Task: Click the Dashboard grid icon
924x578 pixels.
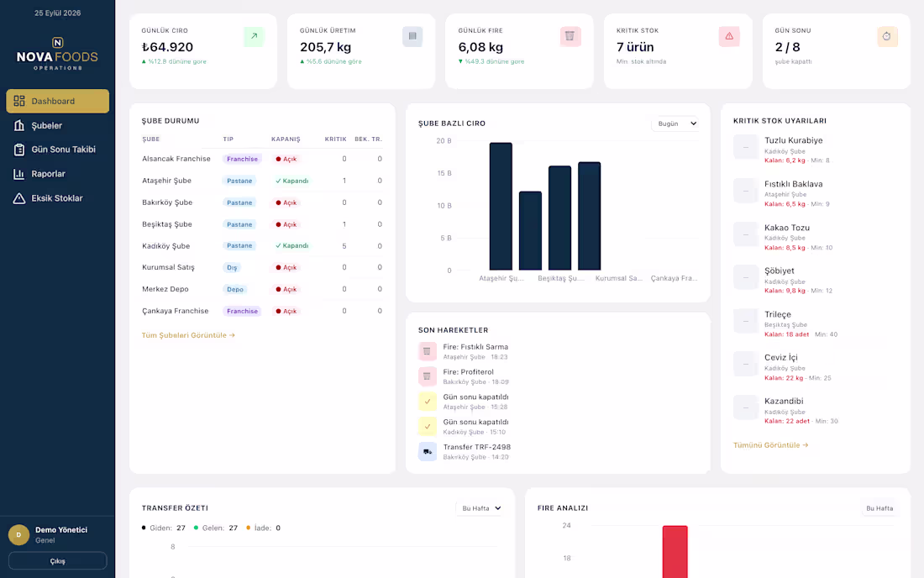Action: click(19, 101)
